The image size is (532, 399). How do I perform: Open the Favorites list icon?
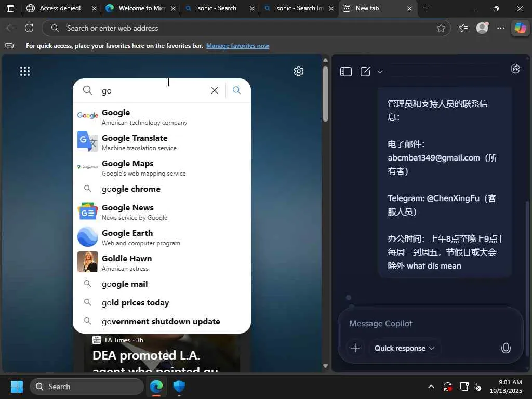[463, 28]
